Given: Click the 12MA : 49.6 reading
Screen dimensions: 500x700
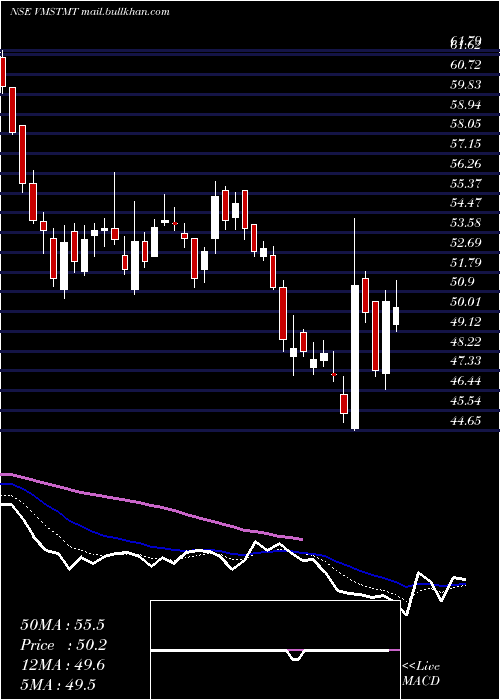Looking at the screenshot, I should (x=62, y=665).
